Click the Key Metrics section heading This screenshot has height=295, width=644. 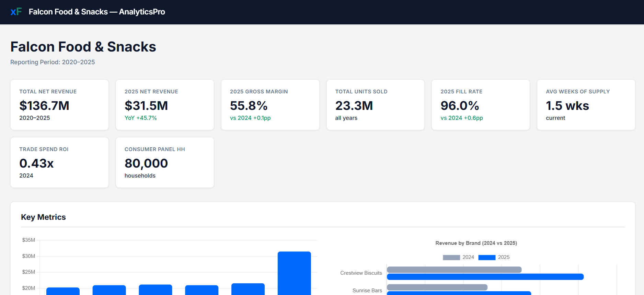click(43, 217)
